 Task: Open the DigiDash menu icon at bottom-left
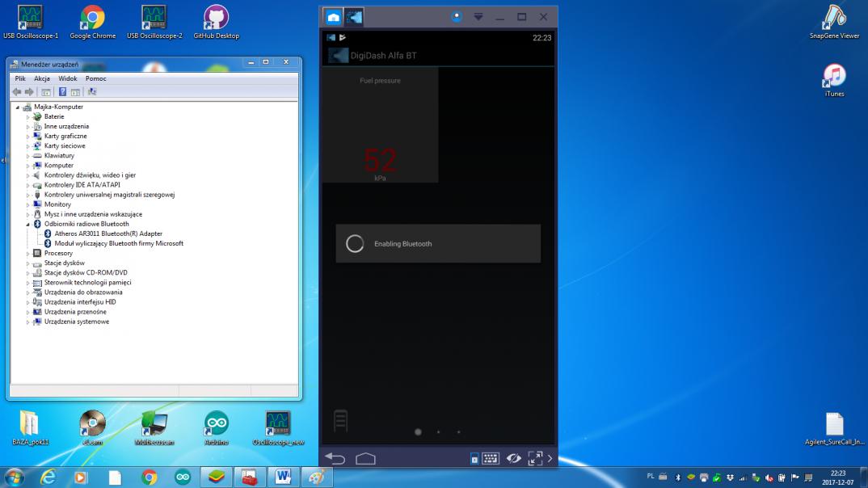point(340,420)
